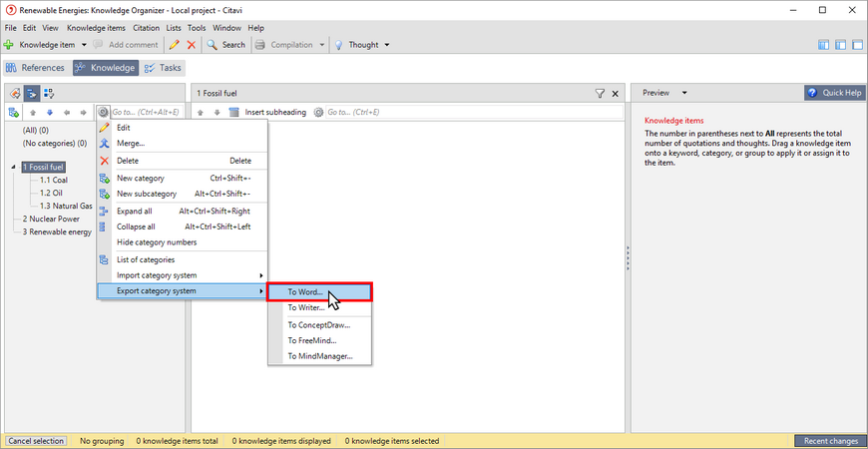The width and height of the screenshot is (868, 449).
Task: Click the third layout icon at top right
Action: (x=857, y=45)
